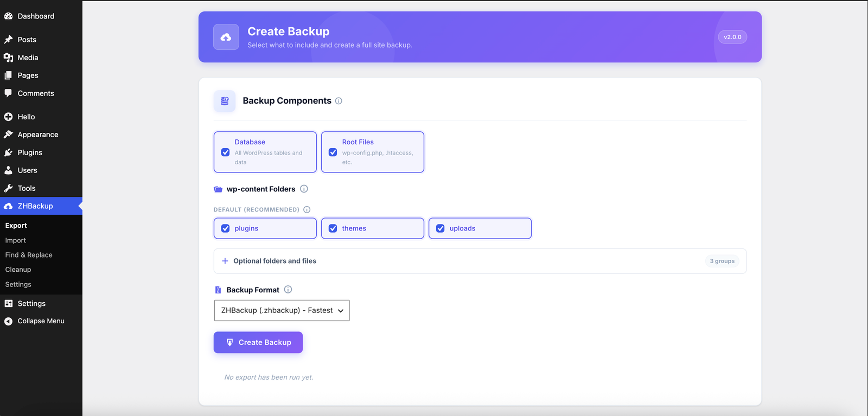Click 'No export has been run yet.' text
The image size is (868, 416).
(x=269, y=377)
